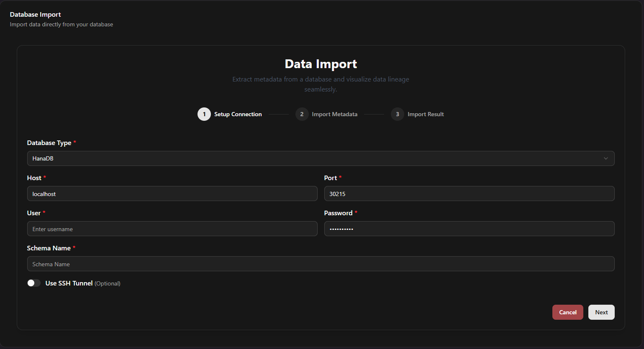Select step 2 Import Metadata circle

[x=302, y=114]
